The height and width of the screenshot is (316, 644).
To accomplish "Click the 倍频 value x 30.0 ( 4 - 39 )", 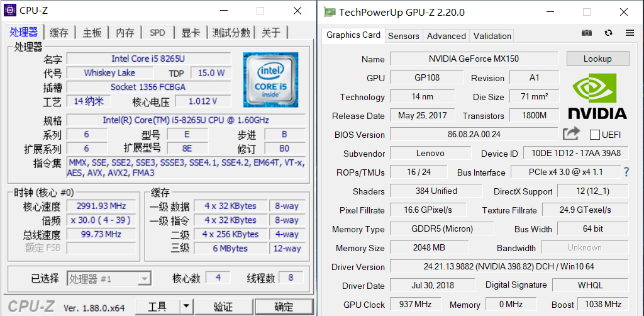I will [101, 220].
